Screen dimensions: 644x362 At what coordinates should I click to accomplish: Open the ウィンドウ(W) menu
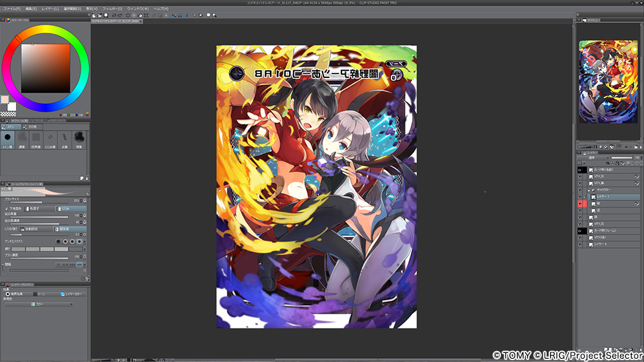138,8
